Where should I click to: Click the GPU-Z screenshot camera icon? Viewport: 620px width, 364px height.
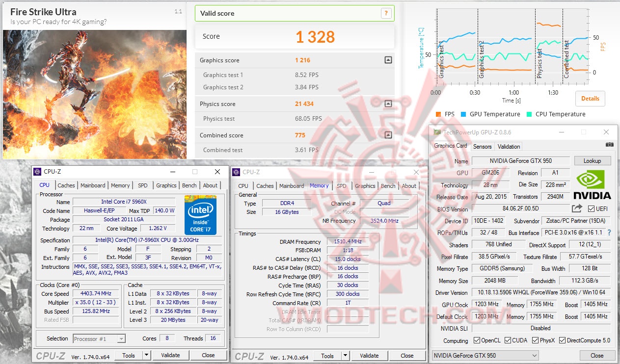pos(609,145)
